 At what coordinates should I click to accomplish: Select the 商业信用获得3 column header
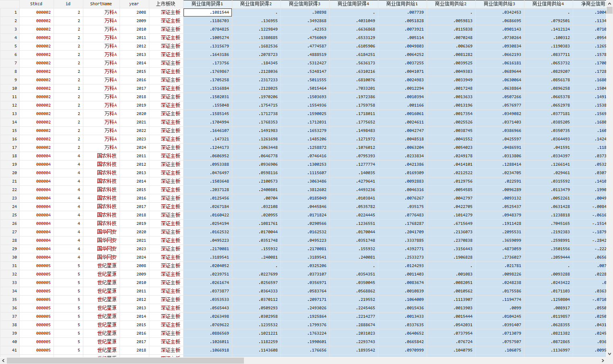(x=305, y=4)
